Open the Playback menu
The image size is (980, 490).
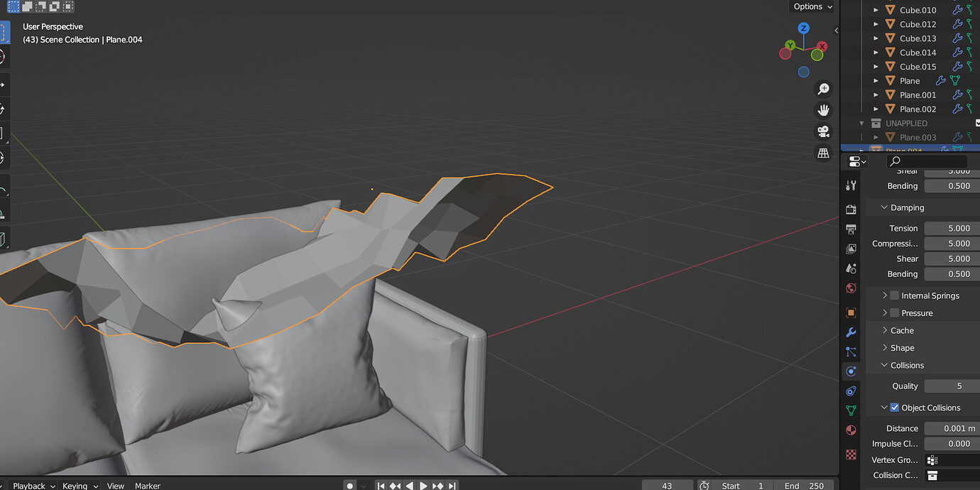[x=33, y=486]
